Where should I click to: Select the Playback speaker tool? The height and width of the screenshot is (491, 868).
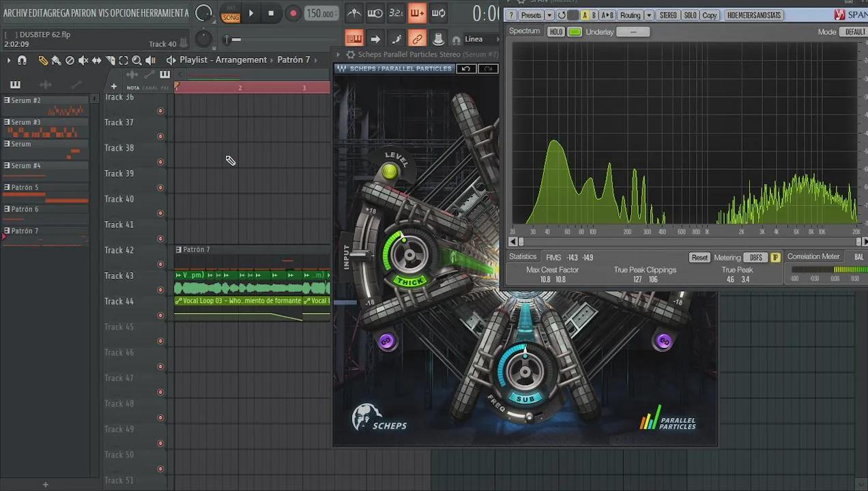tap(150, 60)
